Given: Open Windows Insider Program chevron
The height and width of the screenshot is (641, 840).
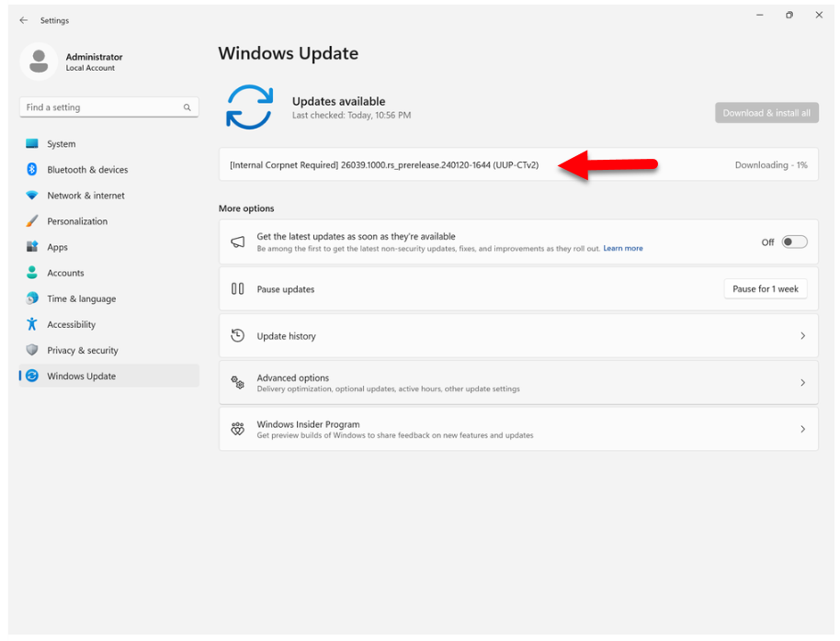Looking at the screenshot, I should [x=802, y=429].
